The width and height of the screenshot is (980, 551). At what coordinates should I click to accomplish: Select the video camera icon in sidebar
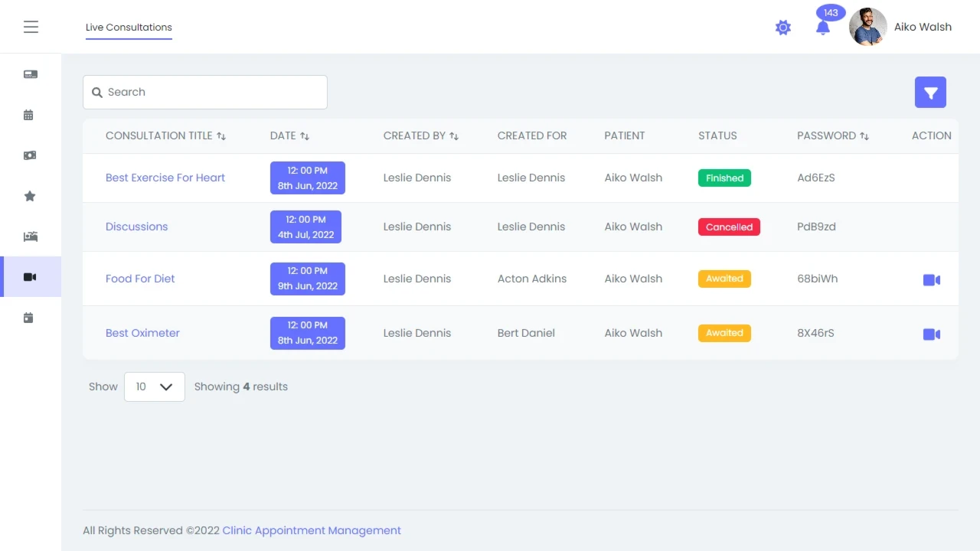[30, 277]
